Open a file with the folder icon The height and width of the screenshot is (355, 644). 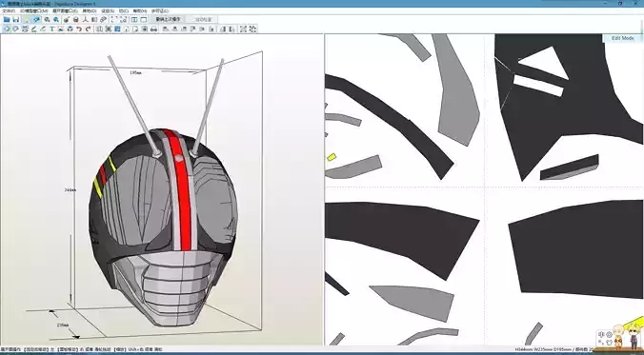[7, 19]
